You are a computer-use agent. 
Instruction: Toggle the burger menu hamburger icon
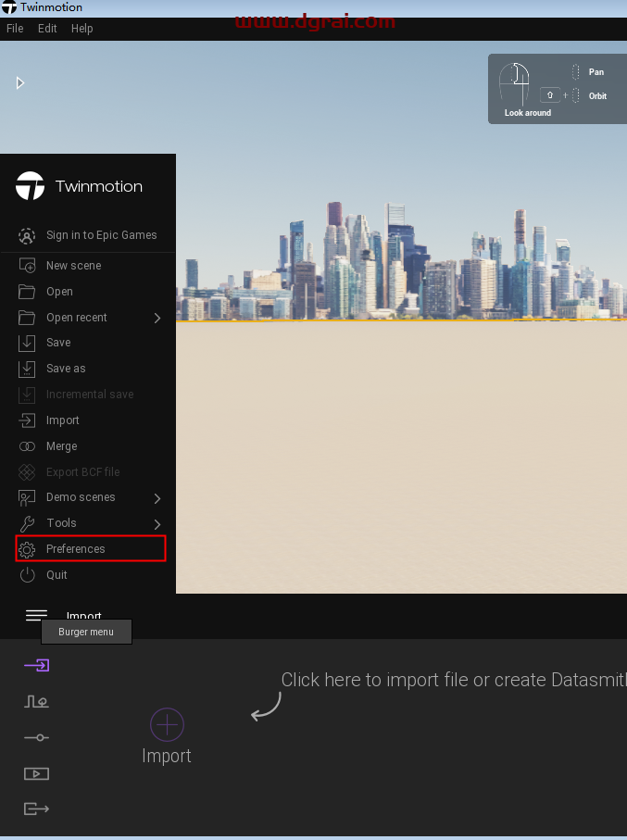36,615
